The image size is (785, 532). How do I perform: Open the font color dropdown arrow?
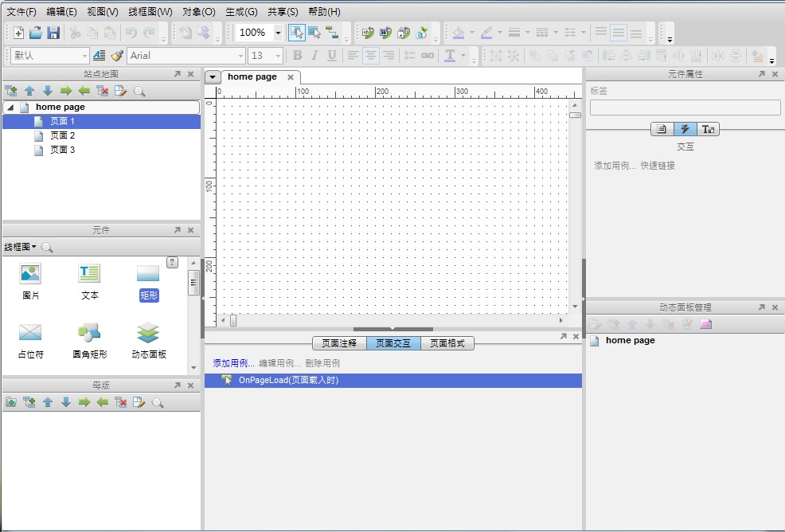(463, 56)
